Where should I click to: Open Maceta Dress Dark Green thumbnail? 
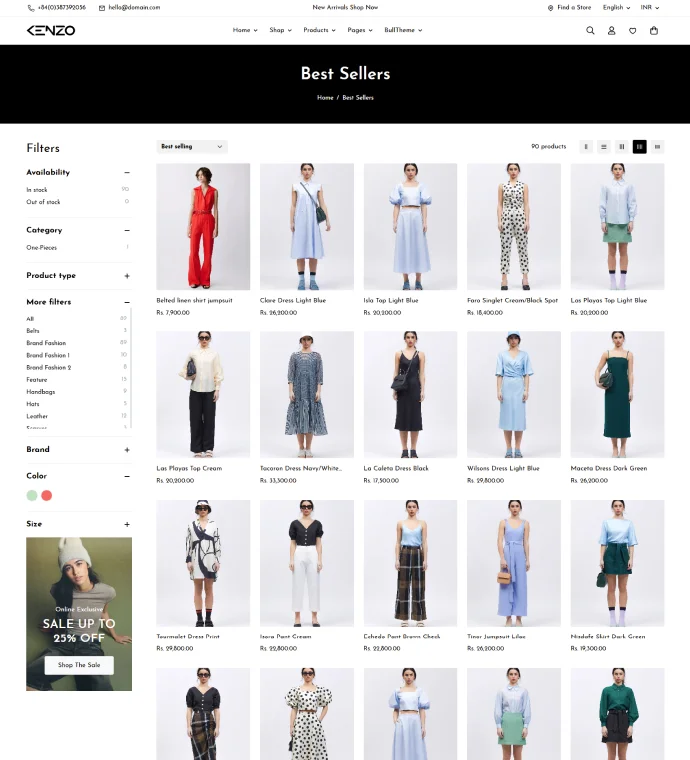[617, 395]
